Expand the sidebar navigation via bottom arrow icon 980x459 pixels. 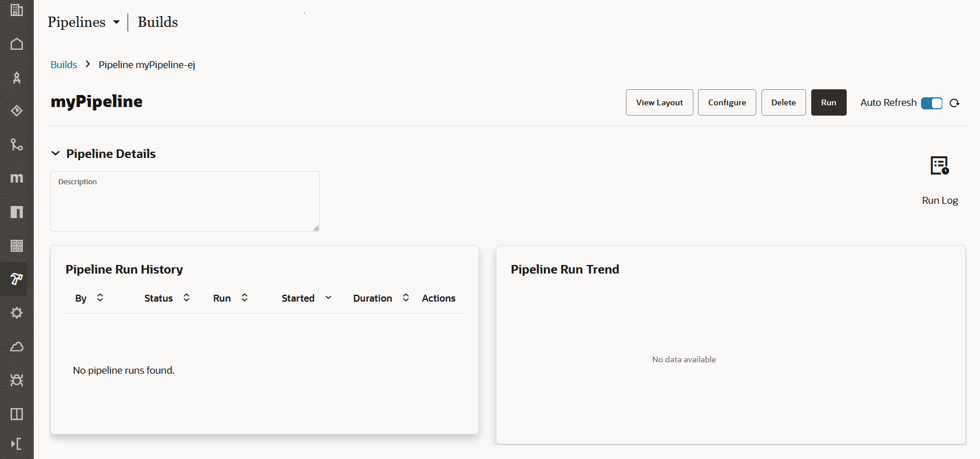pos(17,444)
